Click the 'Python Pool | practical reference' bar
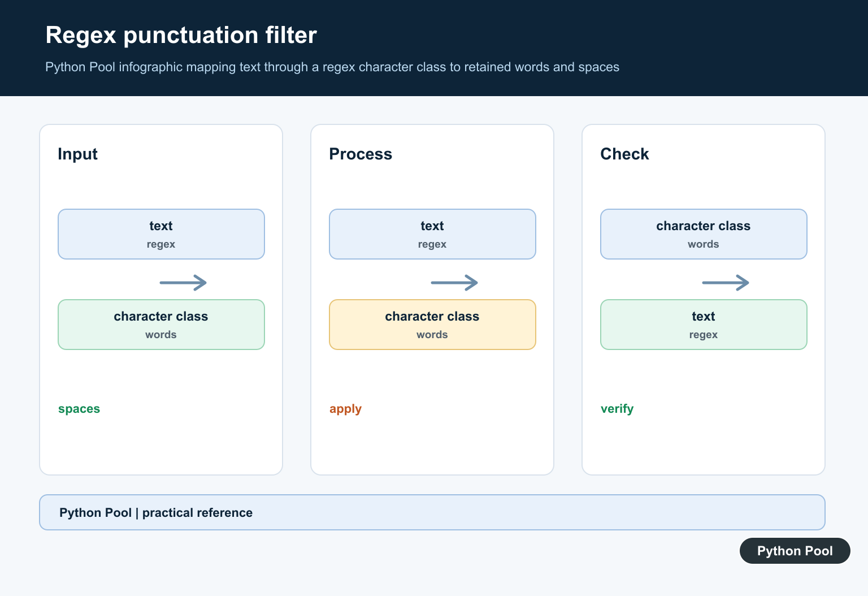The image size is (868, 596). pyautogui.click(x=432, y=512)
